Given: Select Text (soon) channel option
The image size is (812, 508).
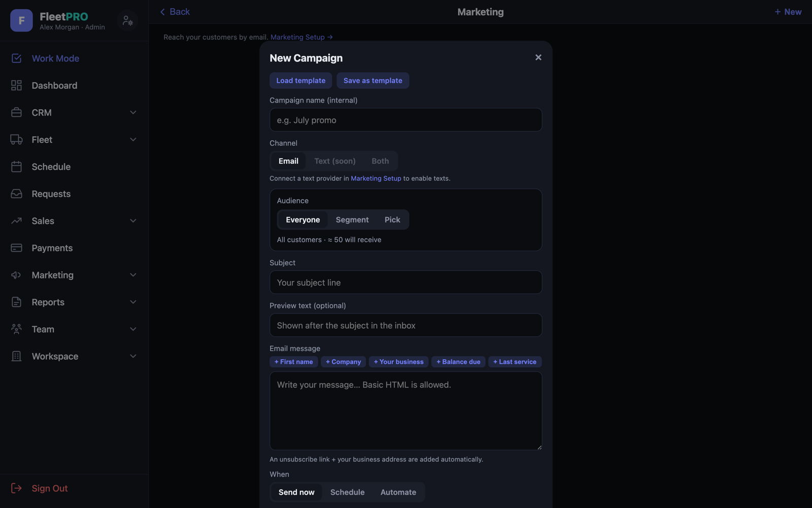Looking at the screenshot, I should click(335, 161).
